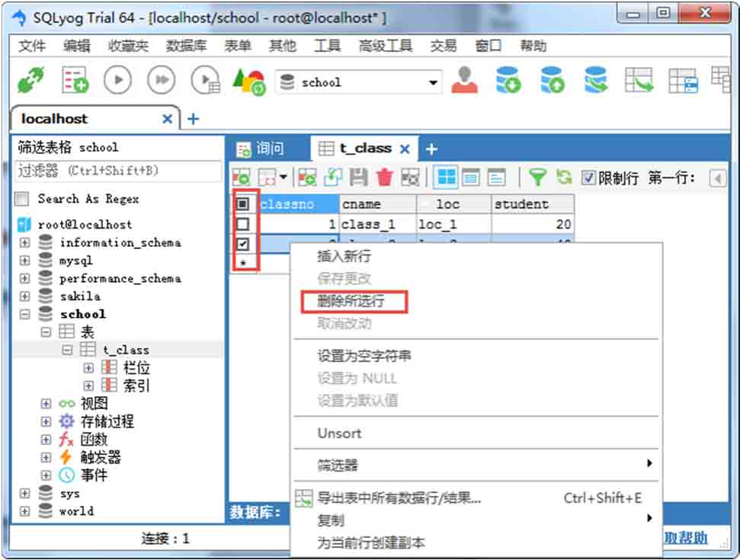The image size is (740, 560).
Task: Switch to grid view icon
Action: 446,178
